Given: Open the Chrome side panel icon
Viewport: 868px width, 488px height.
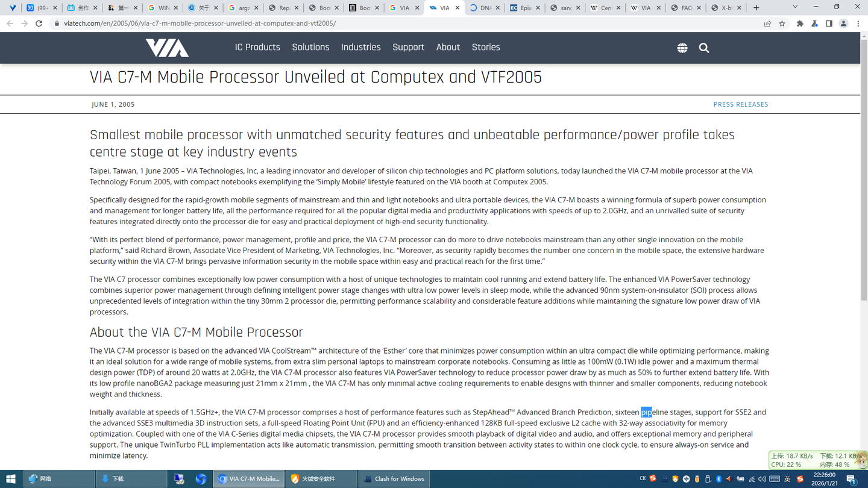Looking at the screenshot, I should (x=829, y=23).
